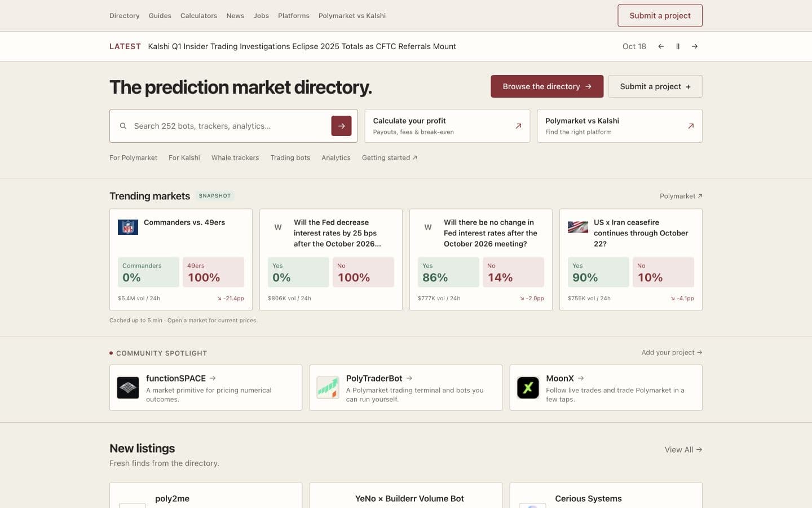
Task: Go to News in the top navigation
Action: (235, 16)
